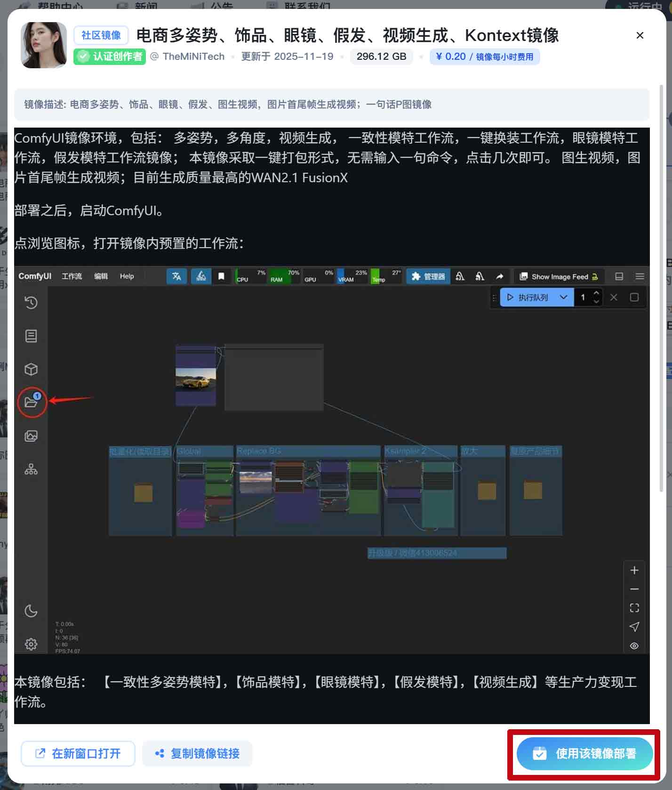Click the node tree hierarchy icon

31,469
